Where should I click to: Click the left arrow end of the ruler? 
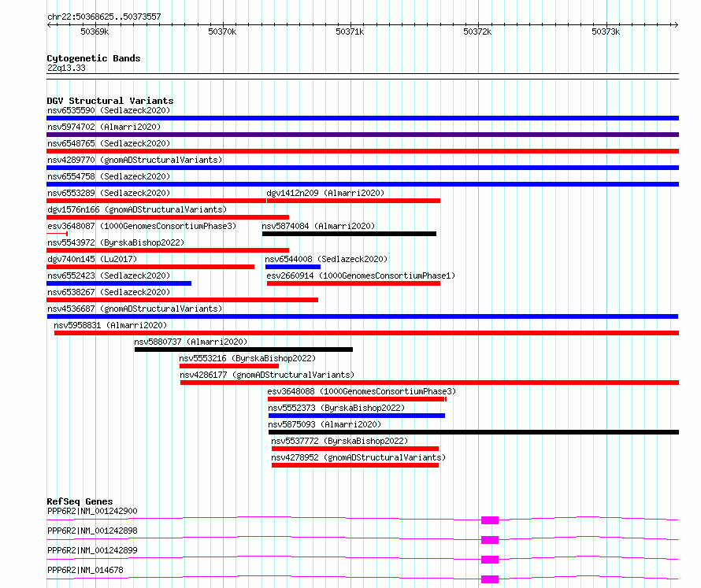[50, 25]
